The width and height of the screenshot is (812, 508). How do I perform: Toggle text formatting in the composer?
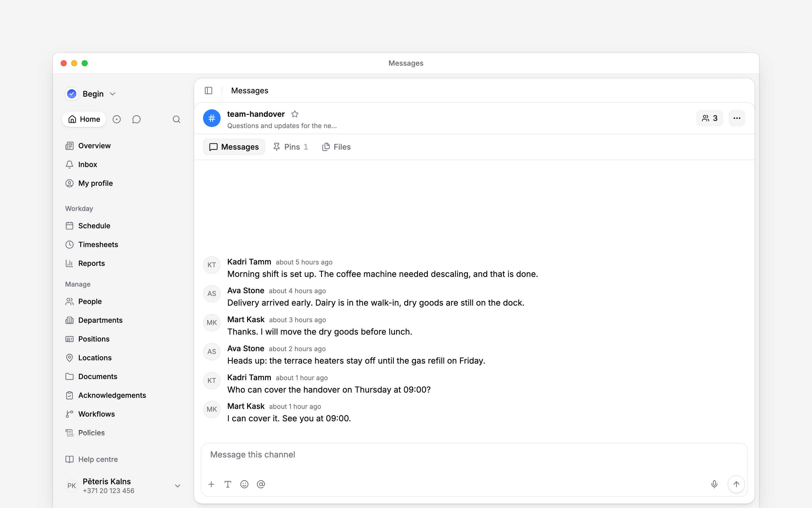[x=228, y=484]
